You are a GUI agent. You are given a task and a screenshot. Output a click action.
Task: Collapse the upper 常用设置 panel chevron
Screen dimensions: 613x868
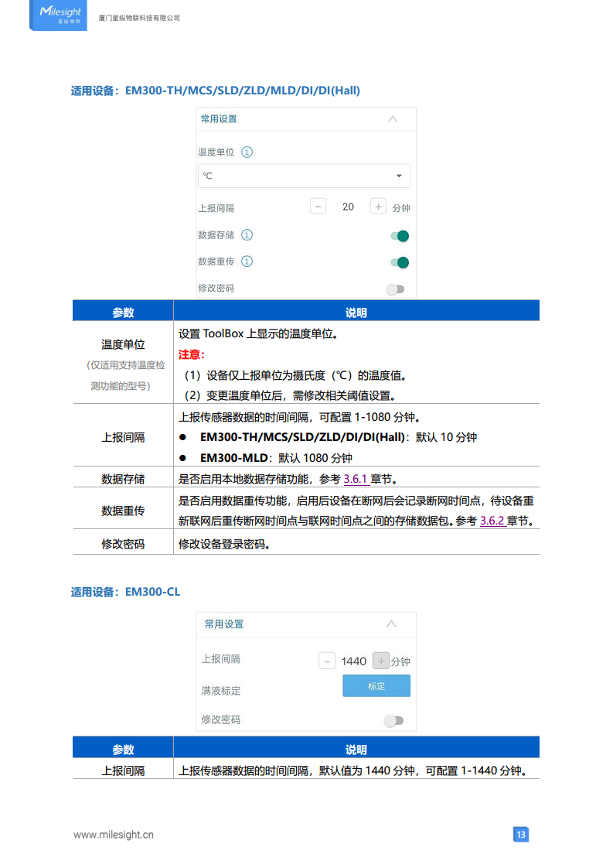pyautogui.click(x=393, y=119)
